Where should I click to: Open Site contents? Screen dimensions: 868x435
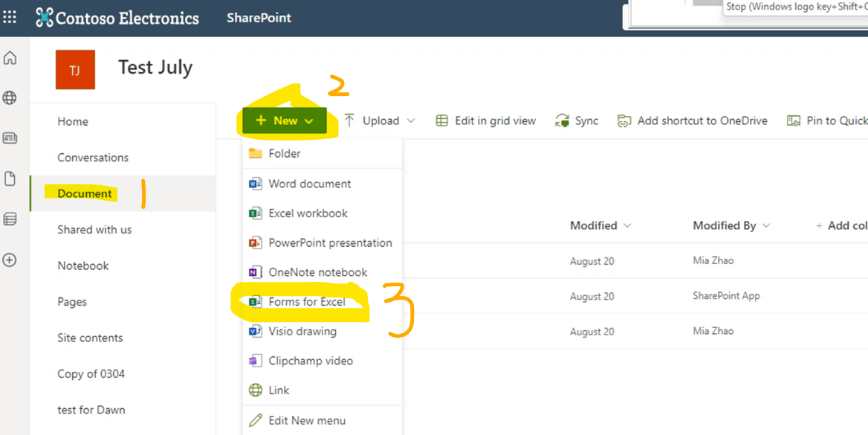[90, 338]
